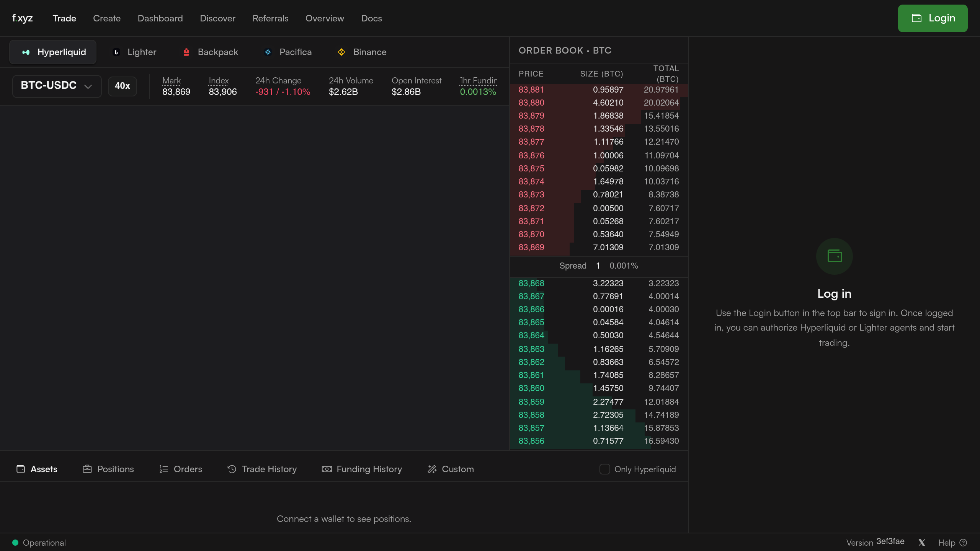This screenshot has height=551, width=980.
Task: Select the Hyperliquid exchange tab
Action: pos(53,52)
